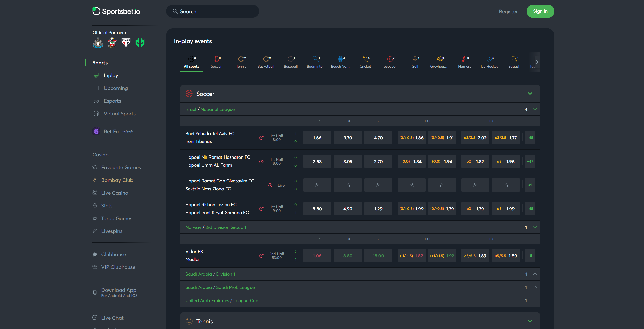
Task: Switch to the Cricket sport tab
Action: click(365, 62)
